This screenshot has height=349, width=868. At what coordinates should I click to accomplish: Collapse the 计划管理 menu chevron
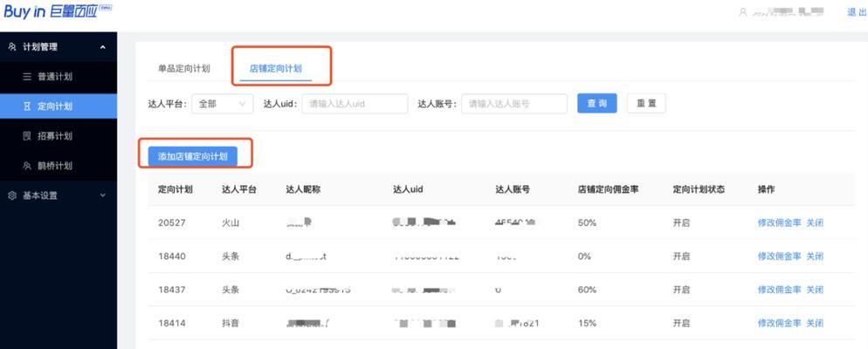click(x=103, y=48)
